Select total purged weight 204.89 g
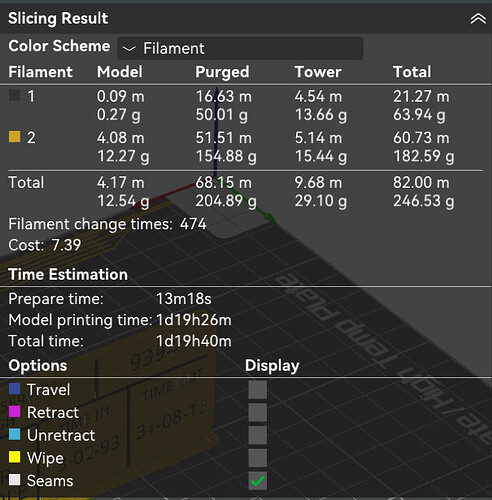The image size is (492, 500). (226, 201)
